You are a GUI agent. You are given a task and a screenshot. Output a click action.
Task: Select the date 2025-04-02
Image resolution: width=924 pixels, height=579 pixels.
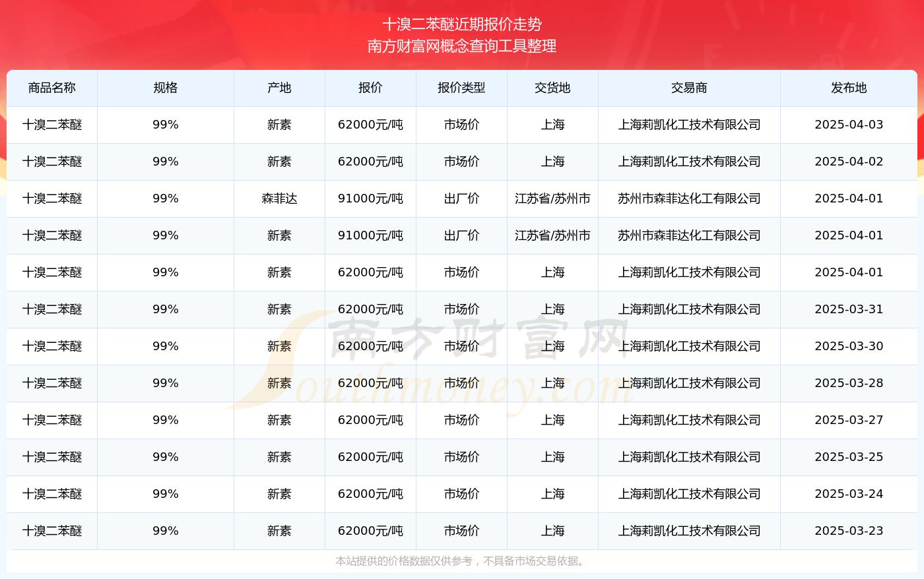tap(849, 162)
